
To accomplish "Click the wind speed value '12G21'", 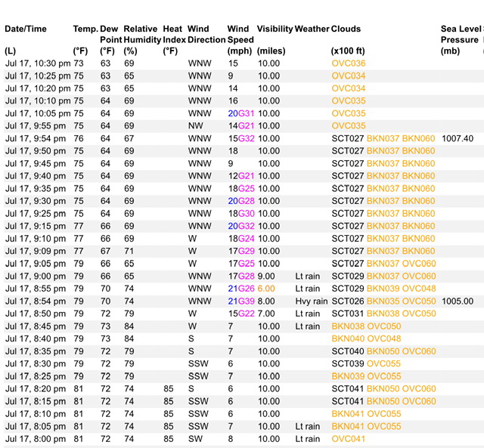I will tap(241, 176).
